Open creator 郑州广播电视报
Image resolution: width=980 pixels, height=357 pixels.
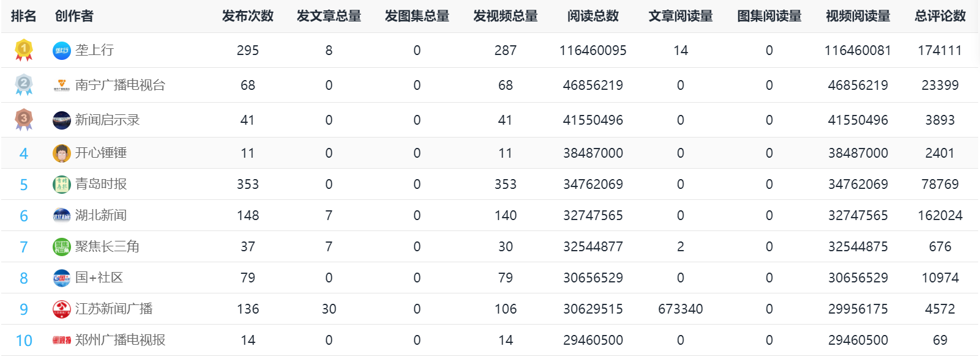tap(120, 340)
